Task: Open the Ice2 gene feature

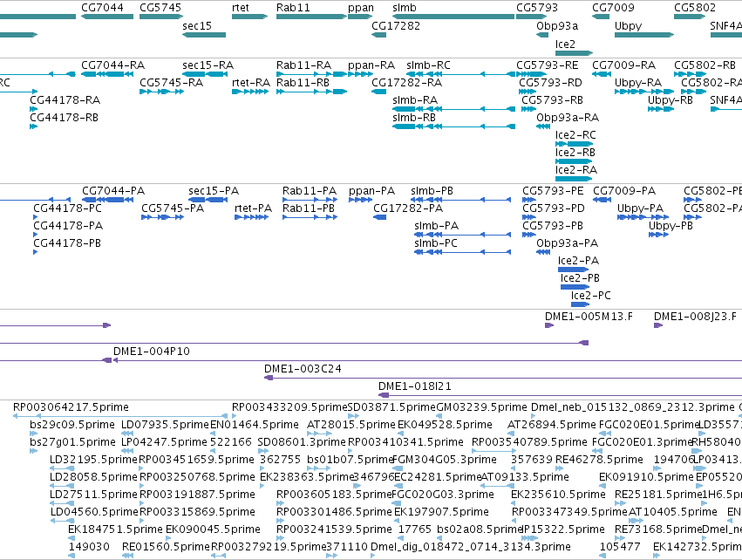Action: pyautogui.click(x=574, y=52)
